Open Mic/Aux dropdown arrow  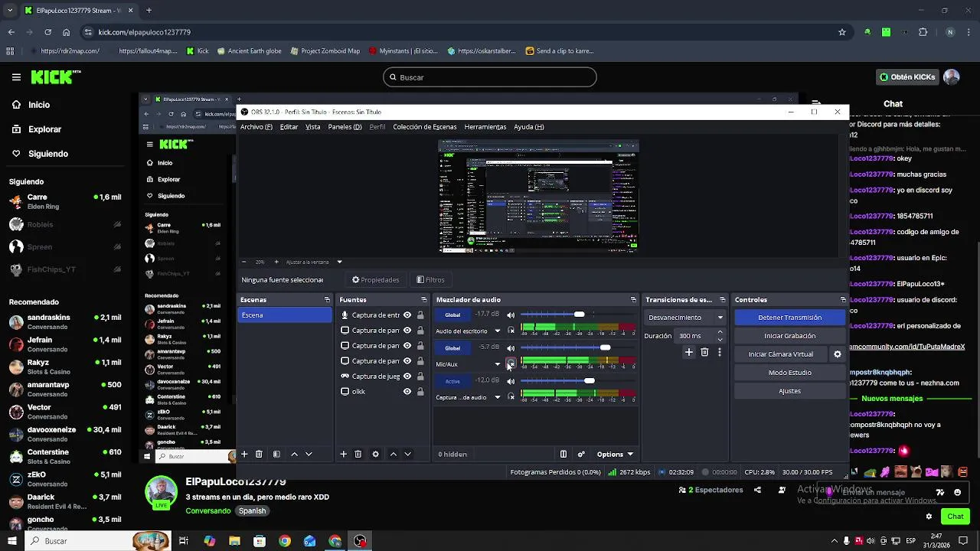(497, 364)
